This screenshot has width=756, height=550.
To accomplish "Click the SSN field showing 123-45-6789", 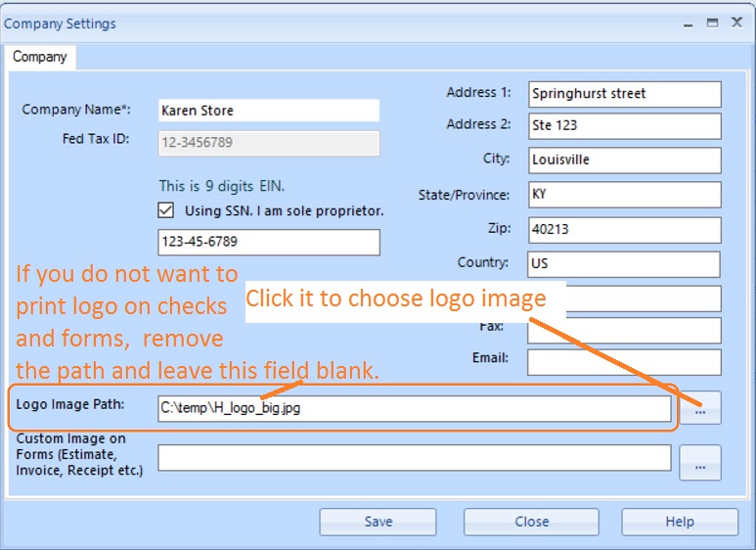I will [x=268, y=242].
